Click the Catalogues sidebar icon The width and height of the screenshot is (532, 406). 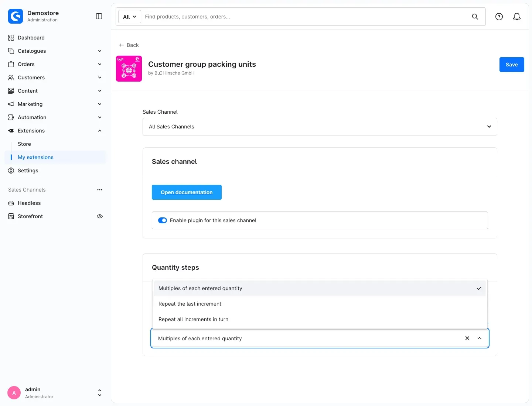click(11, 51)
